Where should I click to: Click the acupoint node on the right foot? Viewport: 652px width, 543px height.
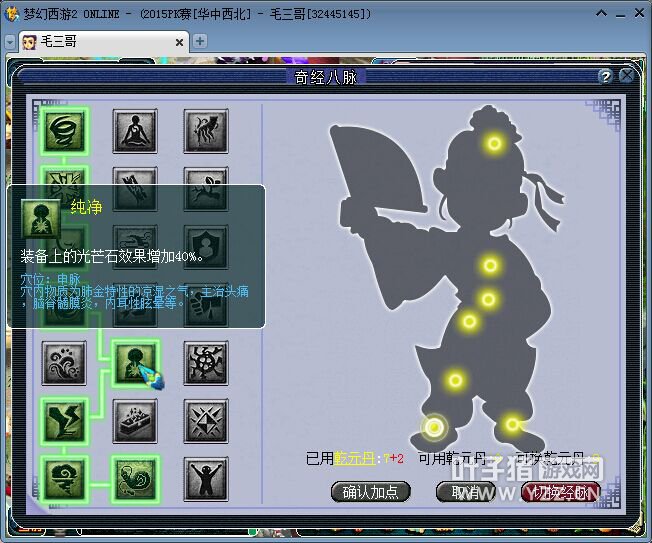(512, 425)
